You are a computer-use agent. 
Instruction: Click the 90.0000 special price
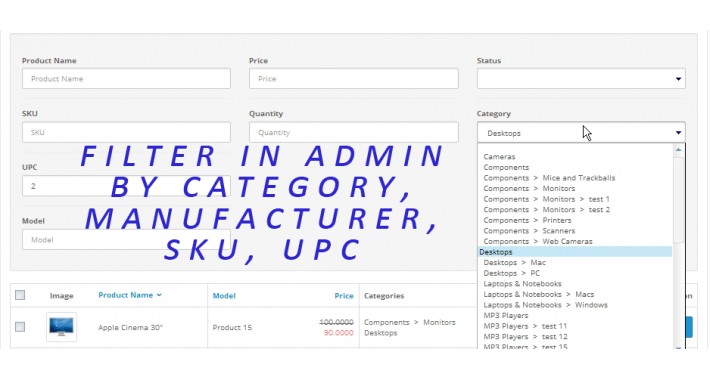tap(339, 333)
